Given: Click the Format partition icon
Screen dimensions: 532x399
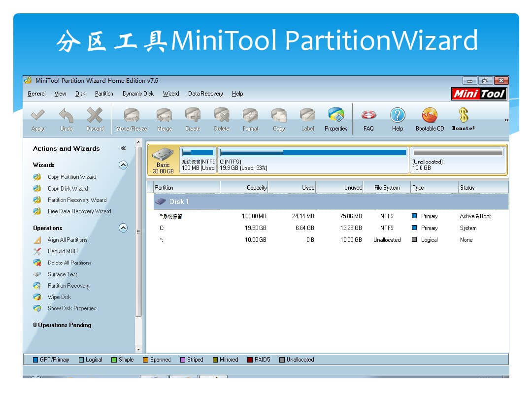Looking at the screenshot, I should tap(250, 116).
